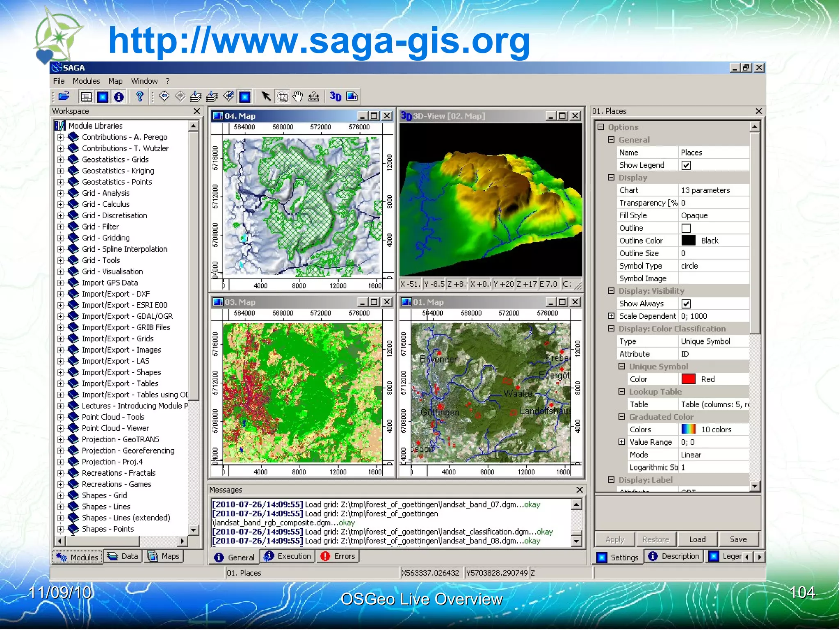Select the black arrow Action tool
The width and height of the screenshot is (840, 630).
[266, 96]
